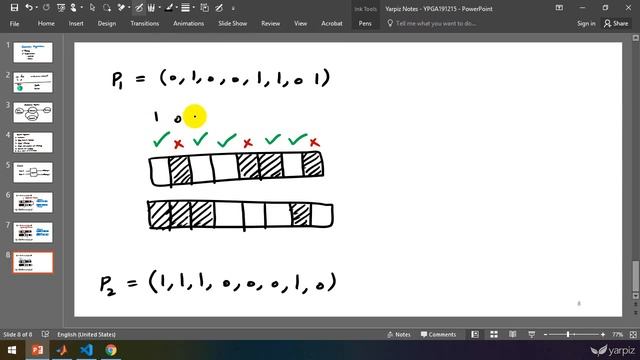Open the Pens gallery icon

click(151, 8)
